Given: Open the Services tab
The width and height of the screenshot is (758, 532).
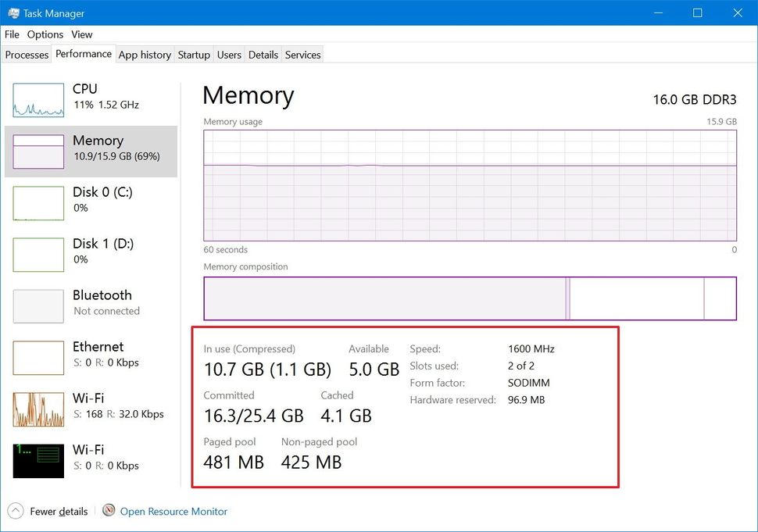Looking at the screenshot, I should [302, 55].
